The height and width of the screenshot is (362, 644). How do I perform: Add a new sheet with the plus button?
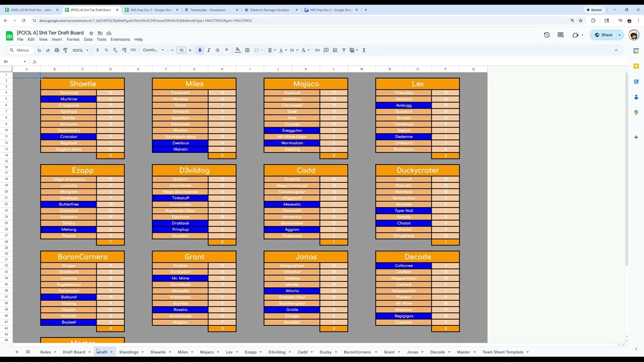(x=17, y=352)
